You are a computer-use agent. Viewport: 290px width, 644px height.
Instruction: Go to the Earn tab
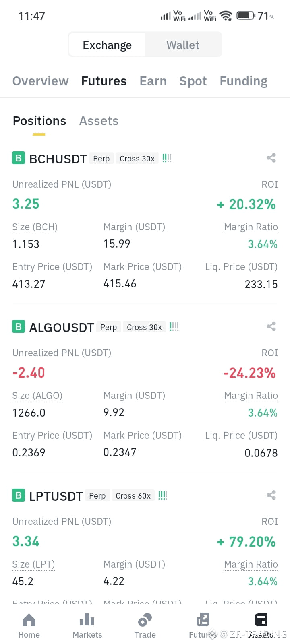pyautogui.click(x=153, y=81)
